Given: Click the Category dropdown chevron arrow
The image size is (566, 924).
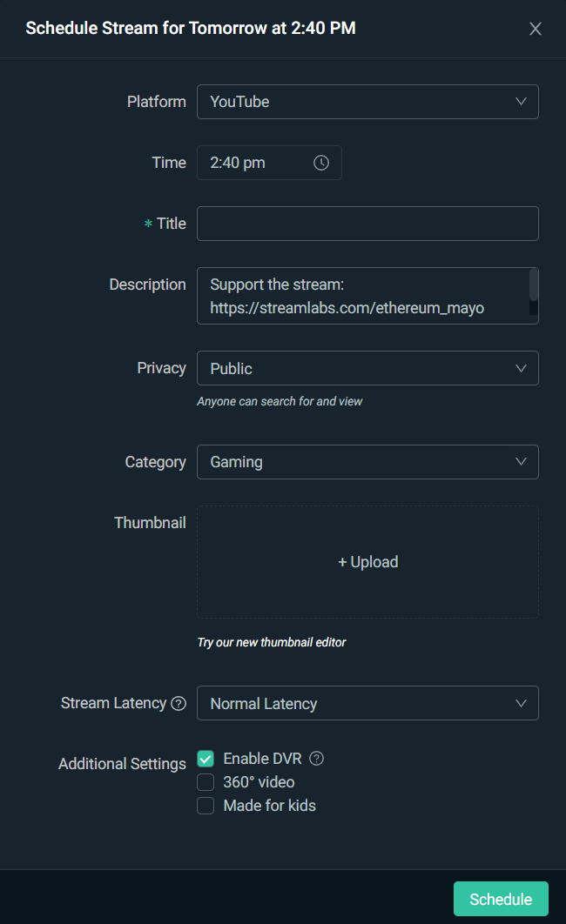Looking at the screenshot, I should [521, 462].
